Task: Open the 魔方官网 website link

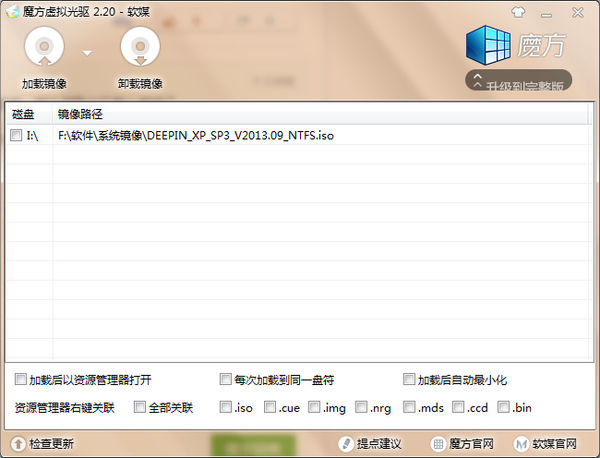Action: tap(471, 444)
